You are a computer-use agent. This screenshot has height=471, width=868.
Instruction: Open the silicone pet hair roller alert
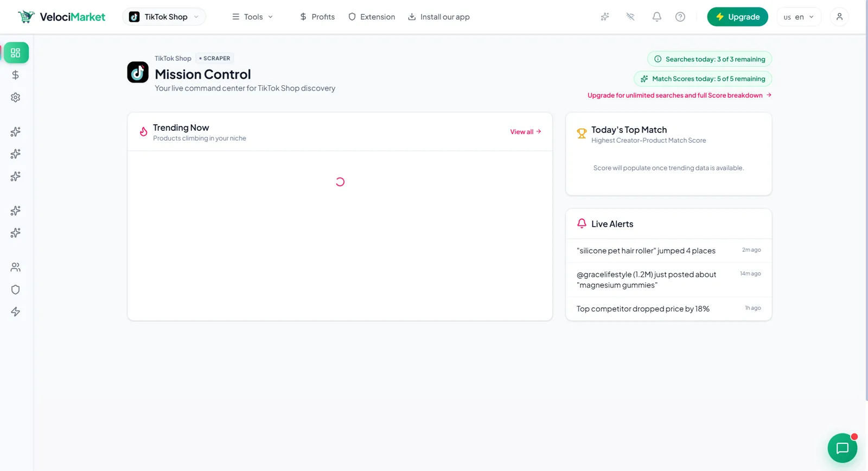click(x=669, y=251)
